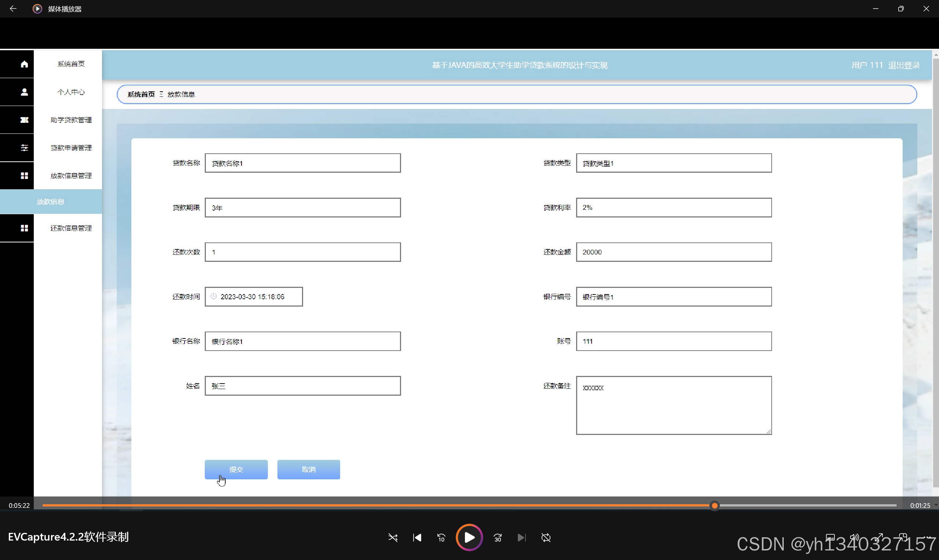
Task: Go to the next track
Action: [521, 537]
